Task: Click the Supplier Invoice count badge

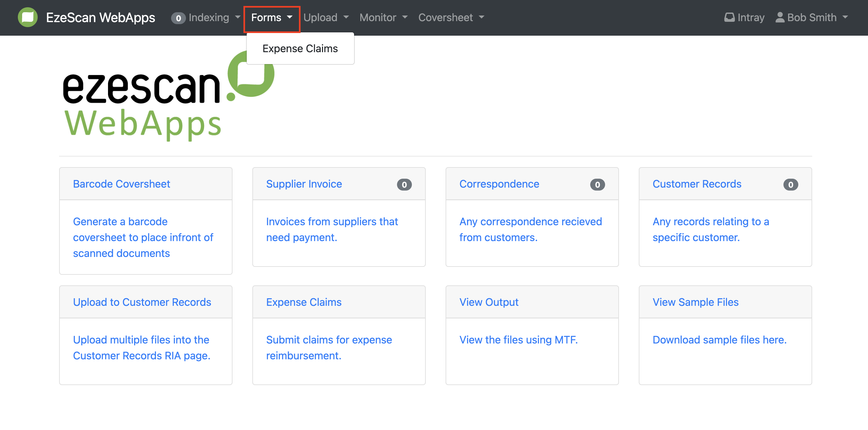Action: tap(404, 184)
